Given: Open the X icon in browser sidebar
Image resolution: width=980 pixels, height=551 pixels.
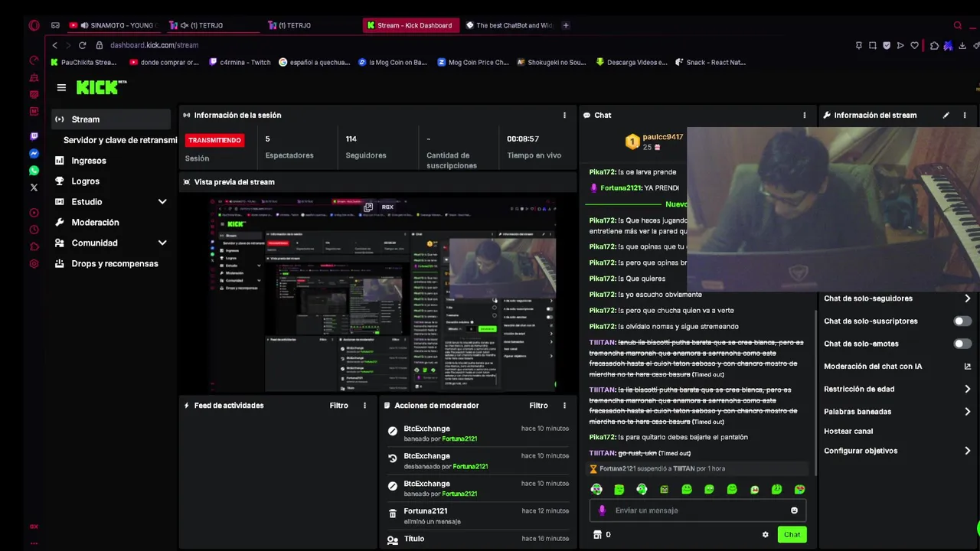Looking at the screenshot, I should [x=34, y=187].
